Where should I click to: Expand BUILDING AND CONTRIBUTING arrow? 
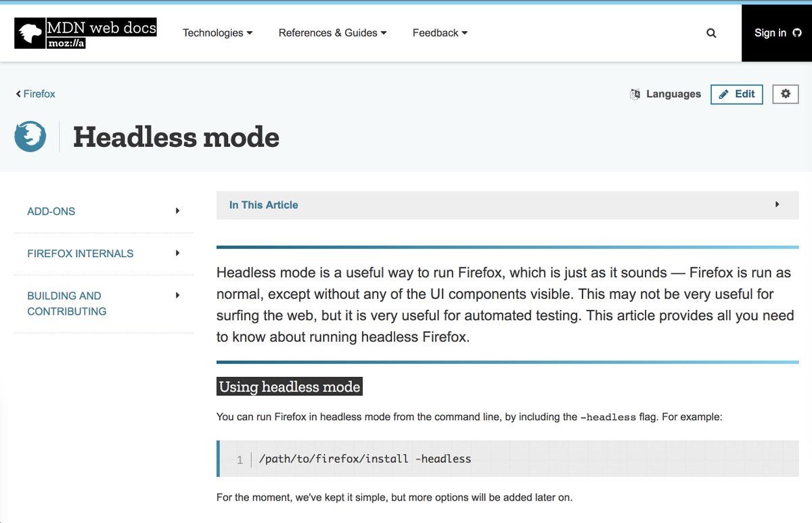click(x=177, y=295)
